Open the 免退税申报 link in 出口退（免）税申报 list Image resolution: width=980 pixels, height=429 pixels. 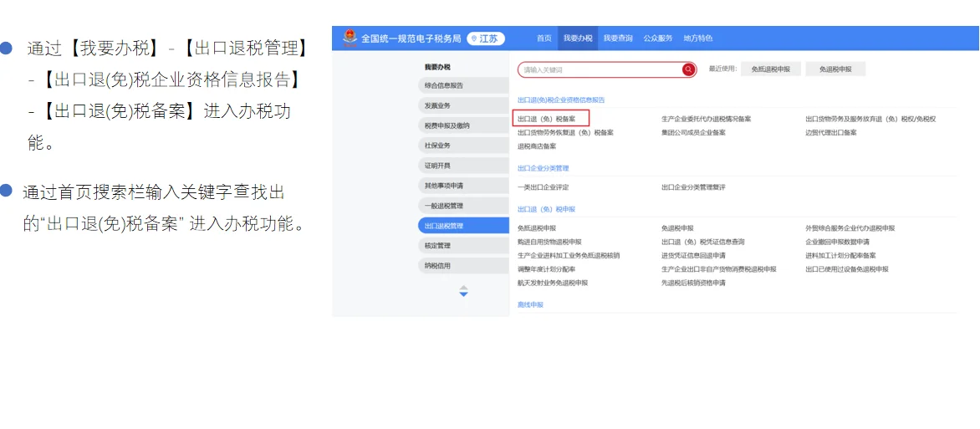[677, 228]
